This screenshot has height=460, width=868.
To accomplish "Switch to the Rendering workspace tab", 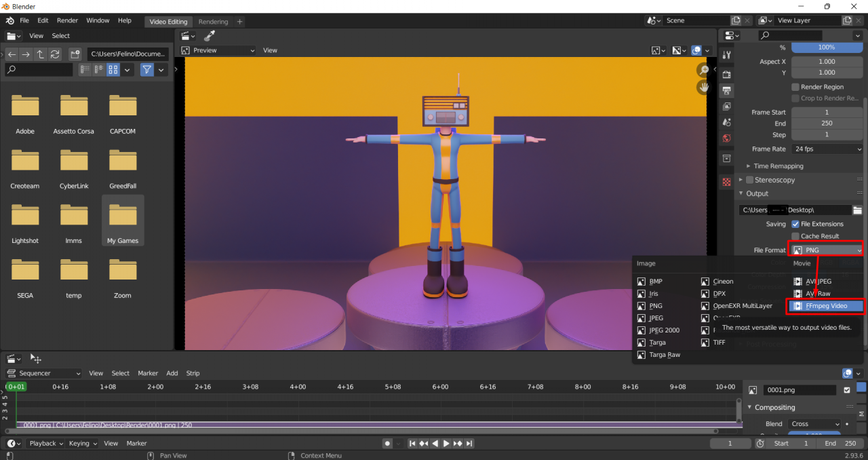I will click(x=213, y=22).
